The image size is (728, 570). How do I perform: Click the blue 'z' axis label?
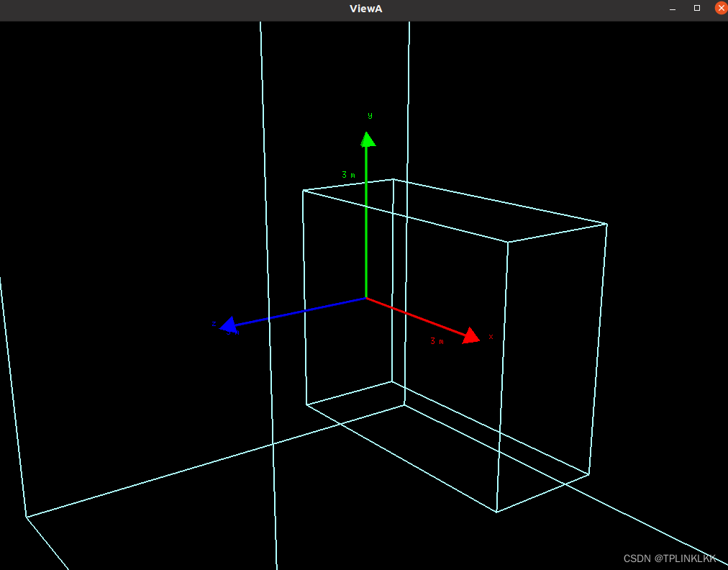[x=214, y=323]
